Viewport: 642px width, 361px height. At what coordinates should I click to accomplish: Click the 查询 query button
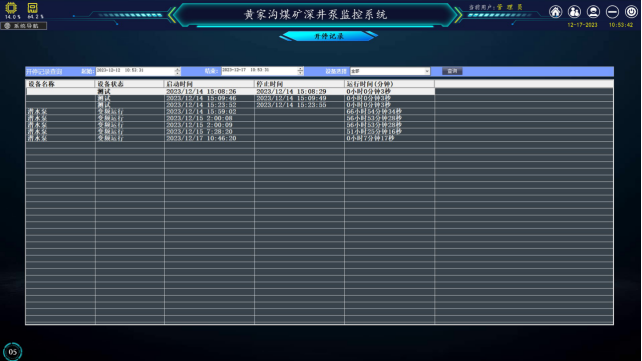pyautogui.click(x=452, y=71)
